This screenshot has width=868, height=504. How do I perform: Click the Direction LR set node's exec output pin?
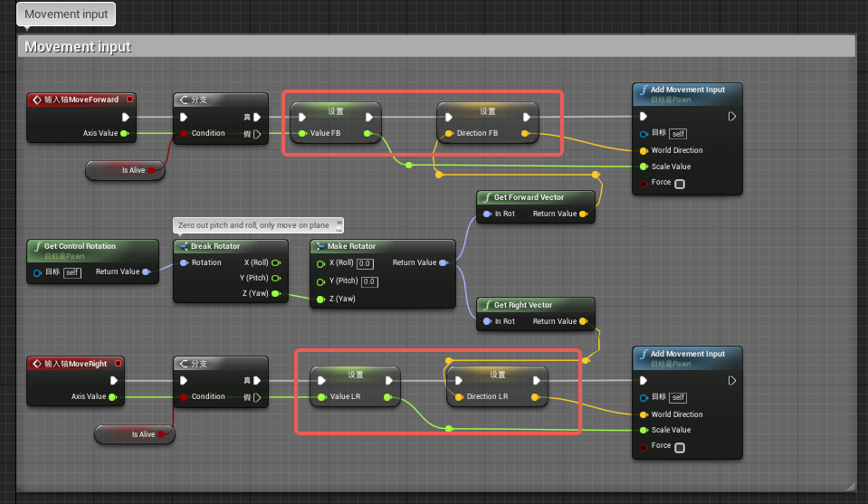pyautogui.click(x=537, y=381)
